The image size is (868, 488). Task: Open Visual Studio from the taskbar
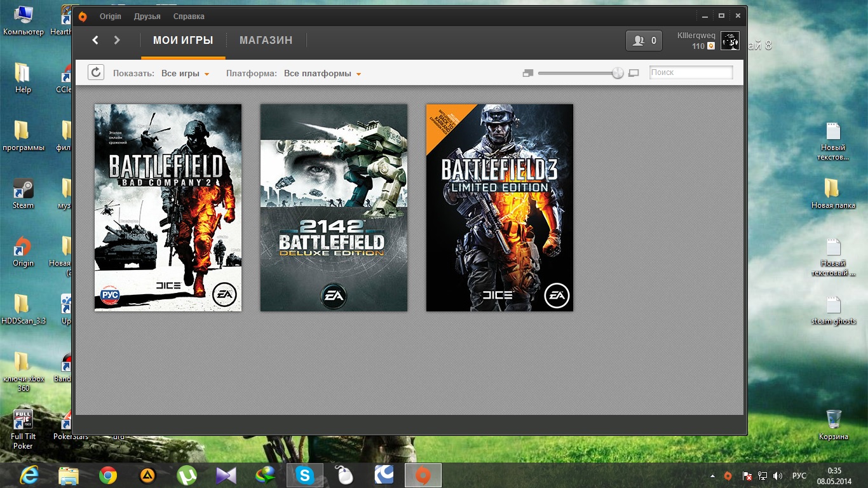(226, 475)
